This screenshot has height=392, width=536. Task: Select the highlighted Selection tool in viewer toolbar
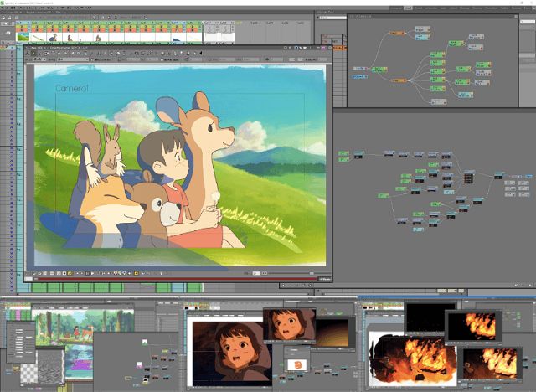(x=33, y=54)
